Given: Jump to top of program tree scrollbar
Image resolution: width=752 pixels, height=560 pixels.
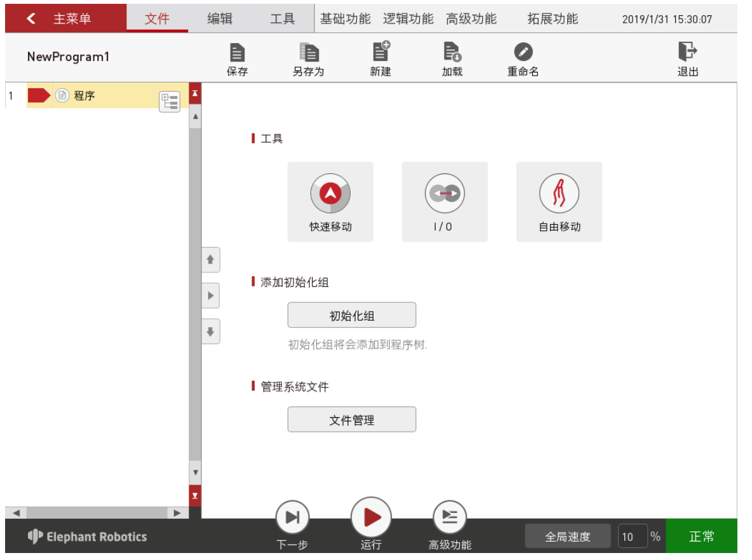Looking at the screenshot, I should coord(195,93).
